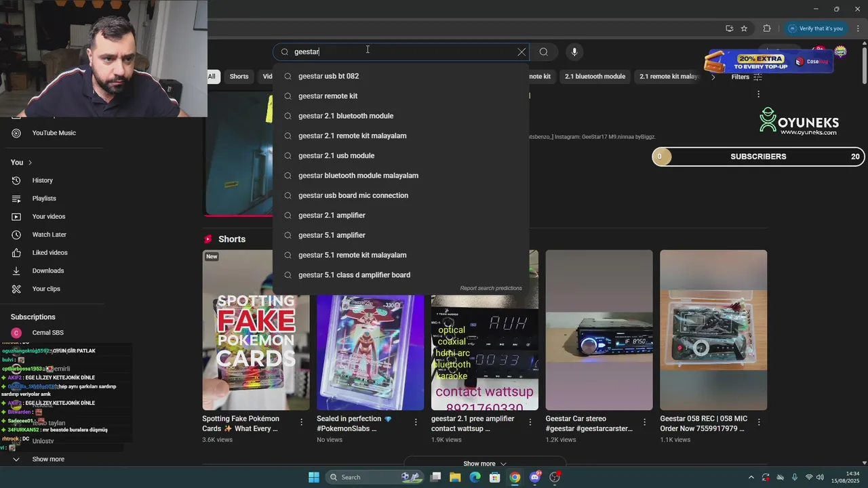Select the All filter chip

pyautogui.click(x=212, y=77)
